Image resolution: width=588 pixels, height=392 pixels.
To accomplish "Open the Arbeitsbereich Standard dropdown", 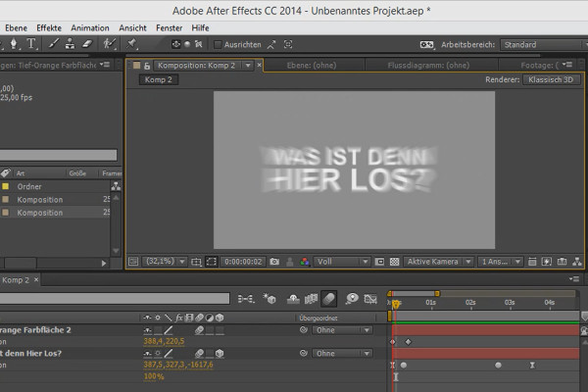I will (x=544, y=45).
